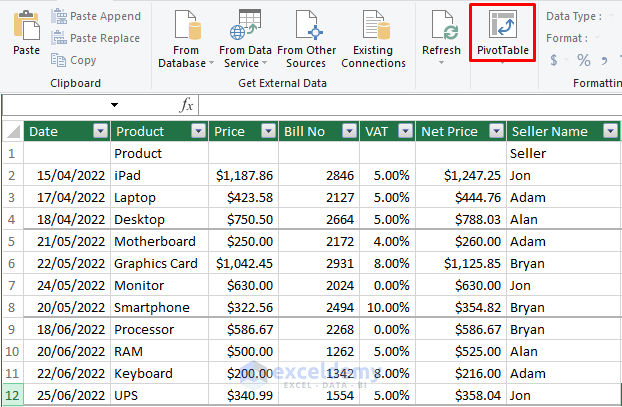This screenshot has height=407, width=622.
Task: Open the Date column filter dropdown
Action: (99, 131)
